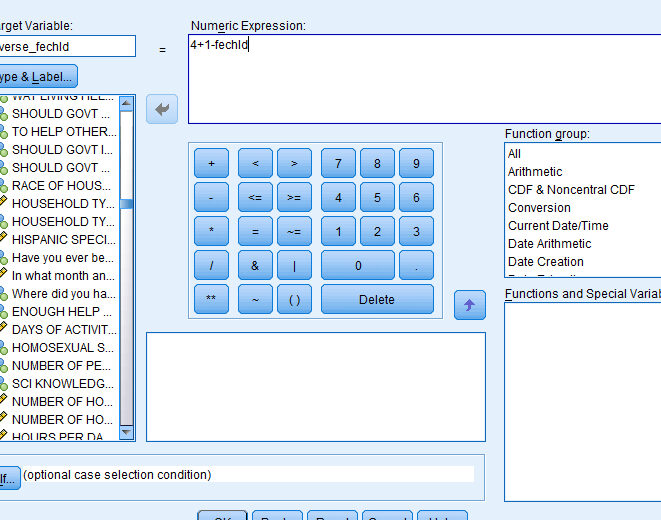
Task: Click keypad number 3
Action: tap(416, 231)
